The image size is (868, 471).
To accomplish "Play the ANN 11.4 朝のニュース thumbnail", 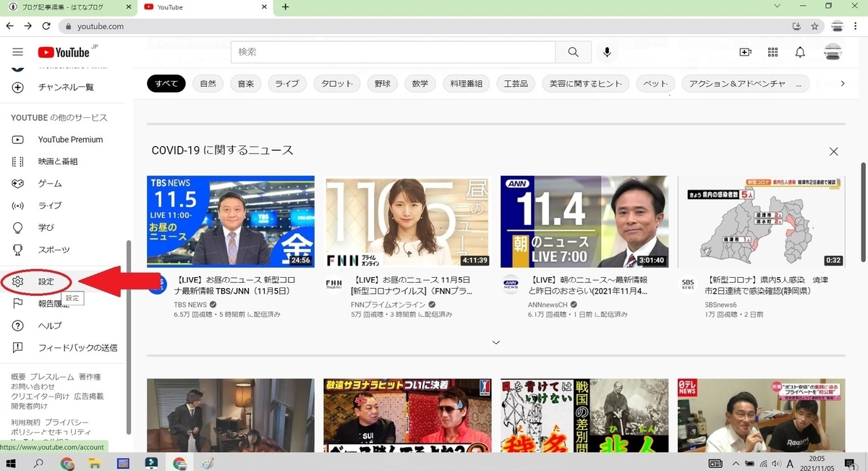I will (x=584, y=221).
